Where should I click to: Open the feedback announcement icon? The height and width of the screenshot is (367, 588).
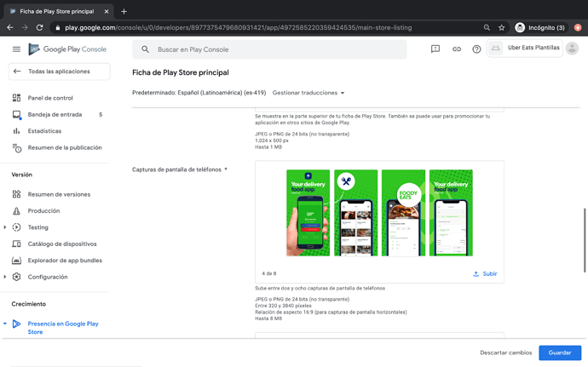click(x=435, y=49)
